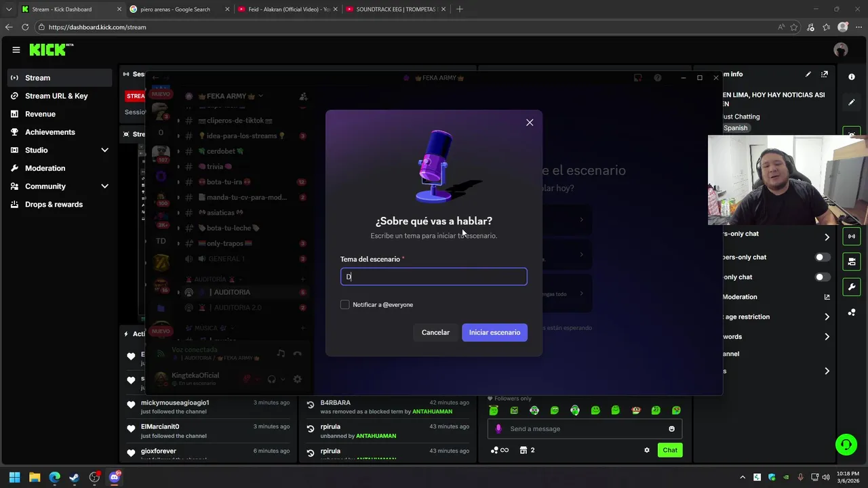Open Moderation in the sidebar
The width and height of the screenshot is (868, 488).
60,168
